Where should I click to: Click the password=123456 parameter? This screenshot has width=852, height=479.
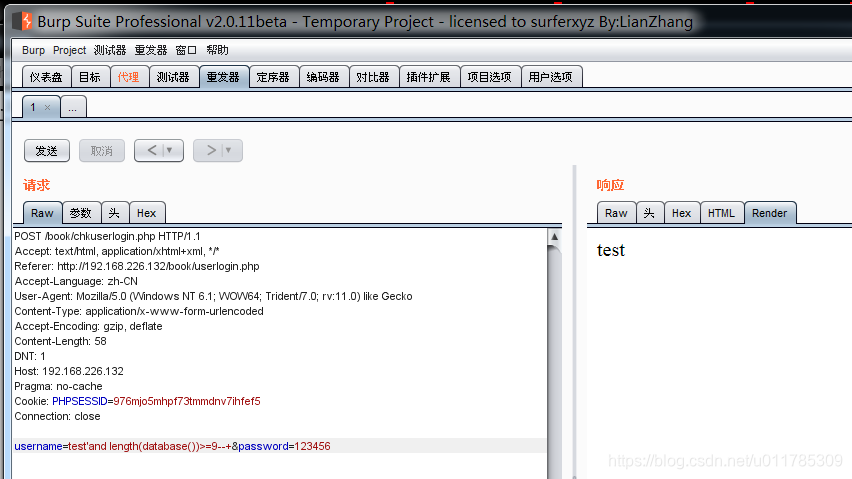[284, 446]
